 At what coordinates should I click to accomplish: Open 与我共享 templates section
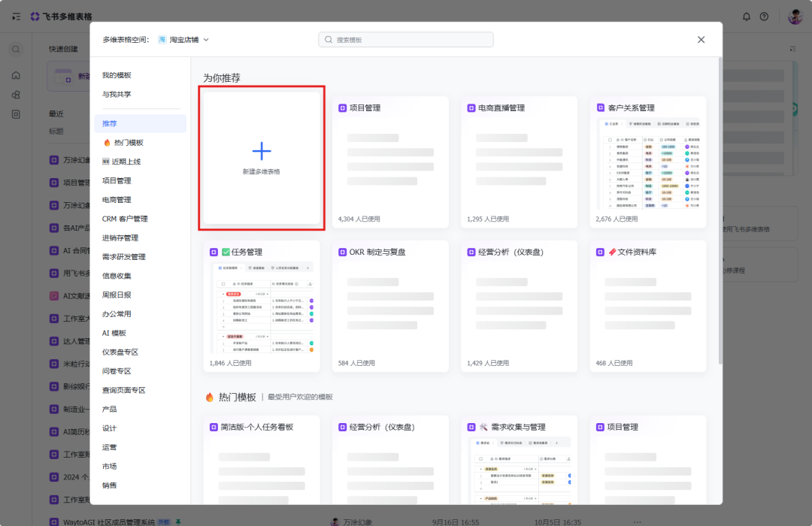(x=117, y=94)
